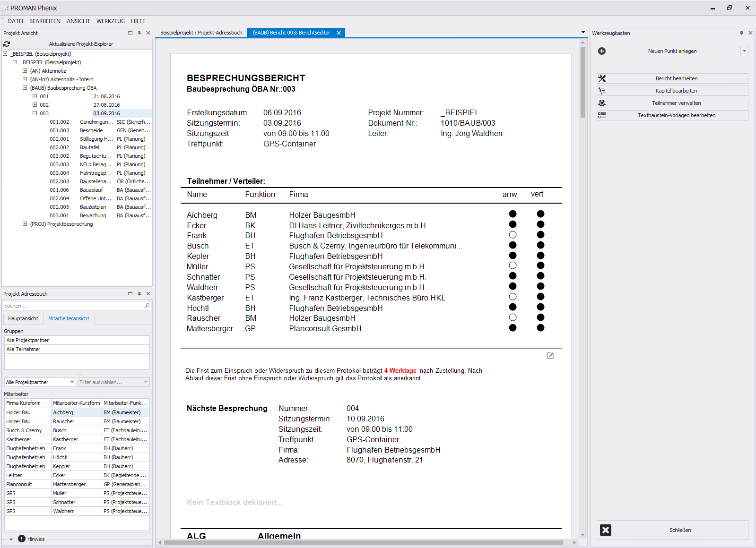Maximize the Projekt Adressbuch panel
Viewport: 756px width, 548px height.
point(130,294)
